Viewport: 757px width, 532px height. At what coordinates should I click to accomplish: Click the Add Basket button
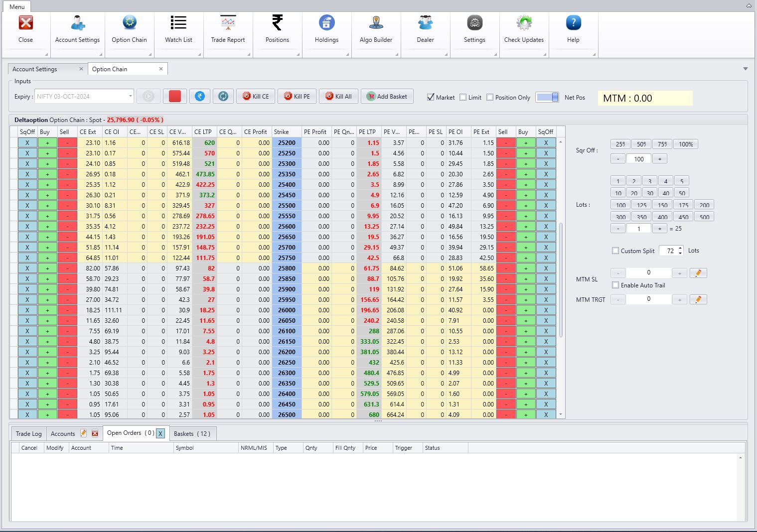point(387,97)
